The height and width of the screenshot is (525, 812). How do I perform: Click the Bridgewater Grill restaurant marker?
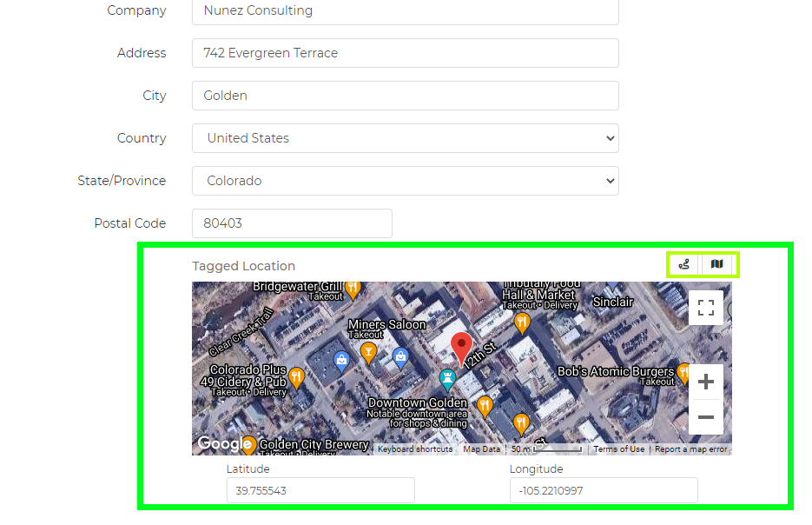353,289
